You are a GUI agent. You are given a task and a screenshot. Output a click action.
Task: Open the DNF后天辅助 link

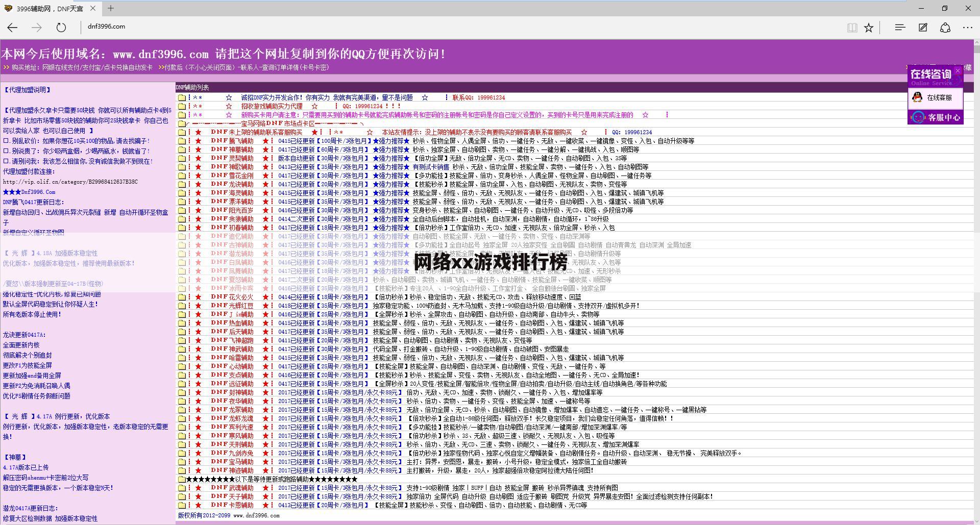pos(232,332)
